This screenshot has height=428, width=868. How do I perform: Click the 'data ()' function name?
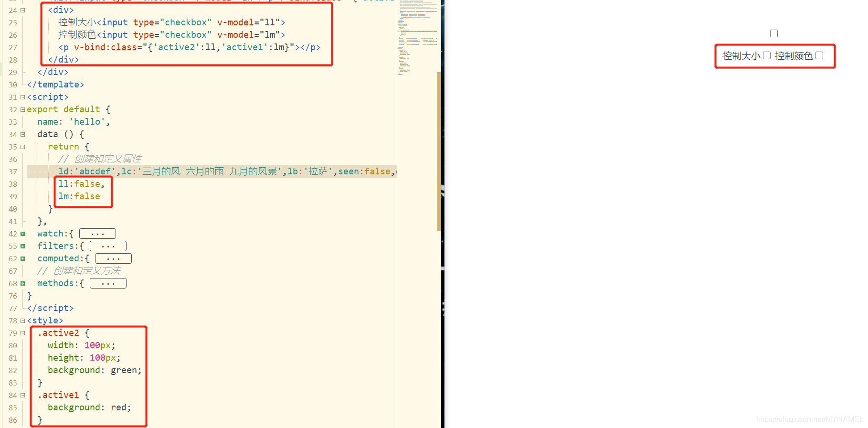coord(55,134)
